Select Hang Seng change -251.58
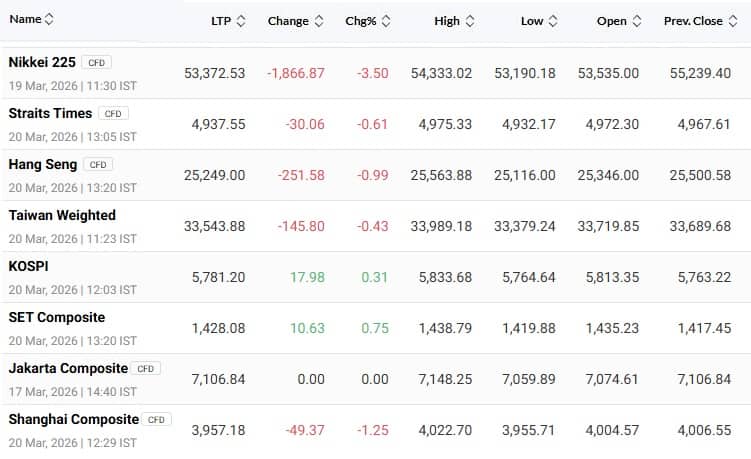Screen dimensions: 751x459 tap(301, 175)
